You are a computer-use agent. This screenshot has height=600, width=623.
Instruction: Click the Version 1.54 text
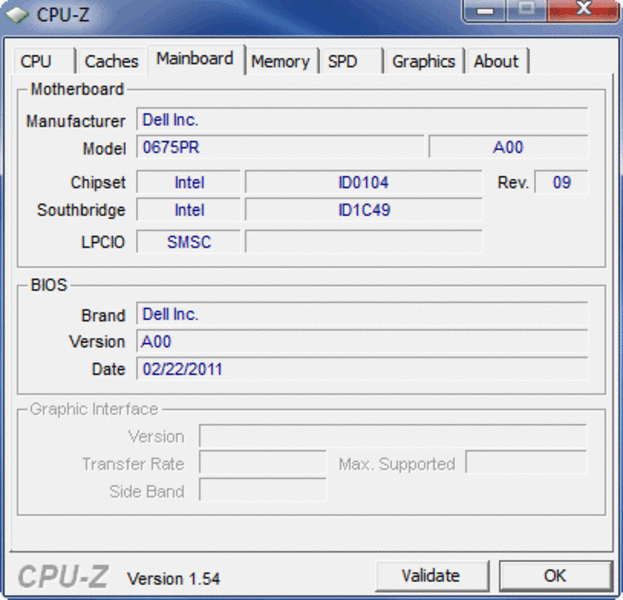coord(174,579)
